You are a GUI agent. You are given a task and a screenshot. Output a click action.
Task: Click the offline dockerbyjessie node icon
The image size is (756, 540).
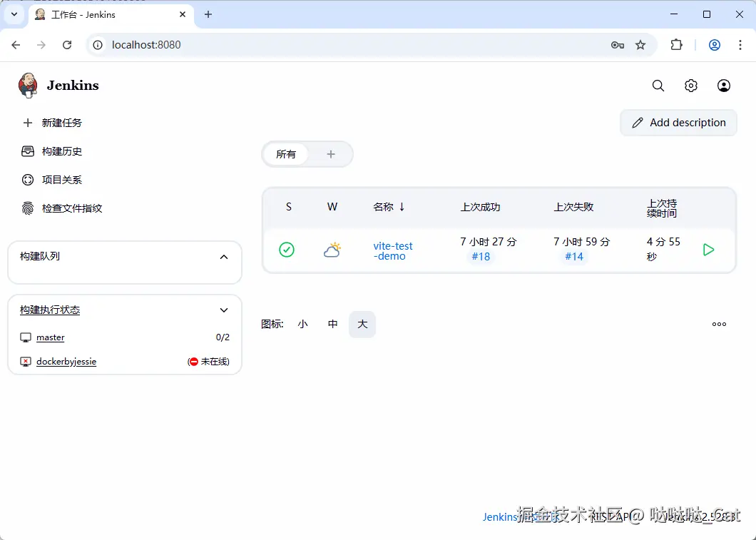26,362
